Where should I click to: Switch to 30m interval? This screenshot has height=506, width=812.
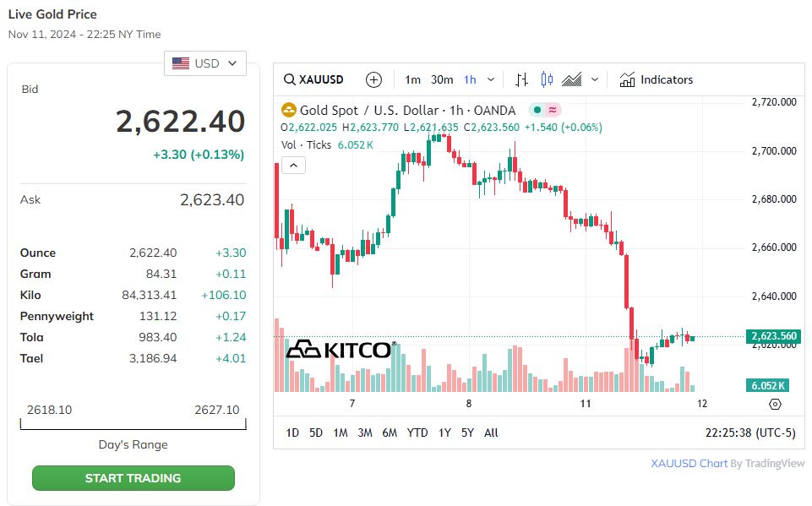click(x=442, y=79)
